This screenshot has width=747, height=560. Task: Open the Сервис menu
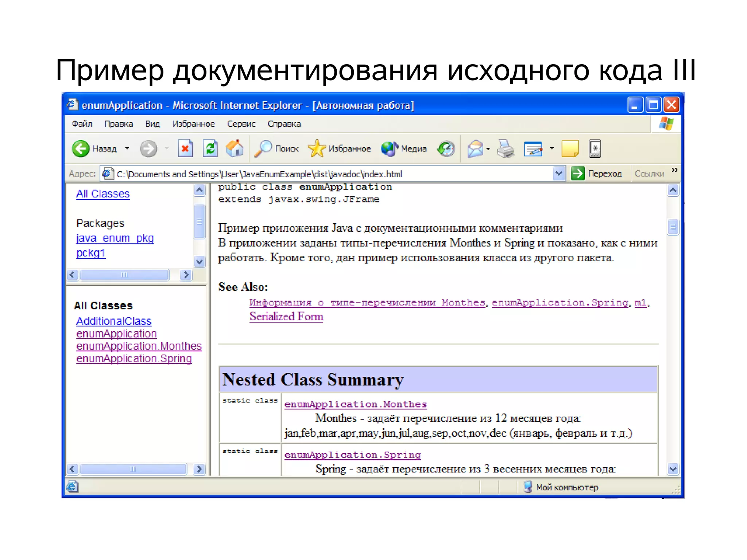coord(241,124)
